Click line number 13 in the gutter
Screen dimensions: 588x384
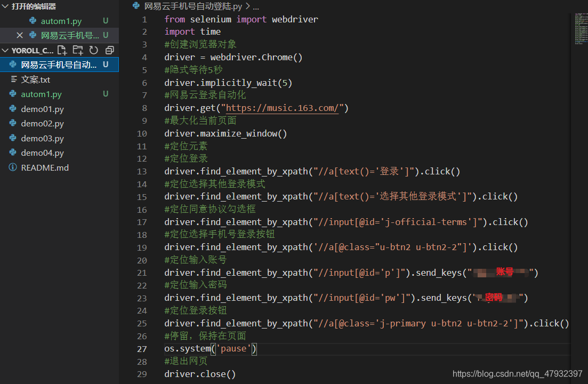(x=142, y=171)
